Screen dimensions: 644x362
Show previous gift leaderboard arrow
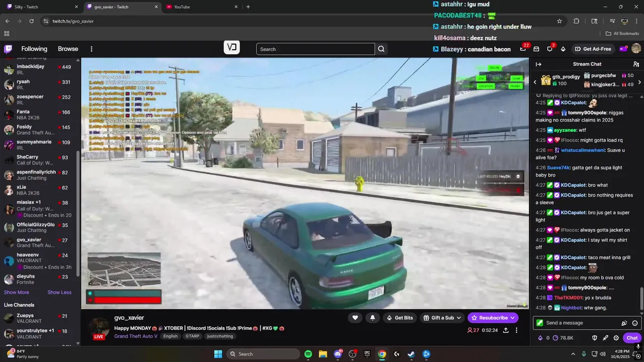tap(535, 82)
